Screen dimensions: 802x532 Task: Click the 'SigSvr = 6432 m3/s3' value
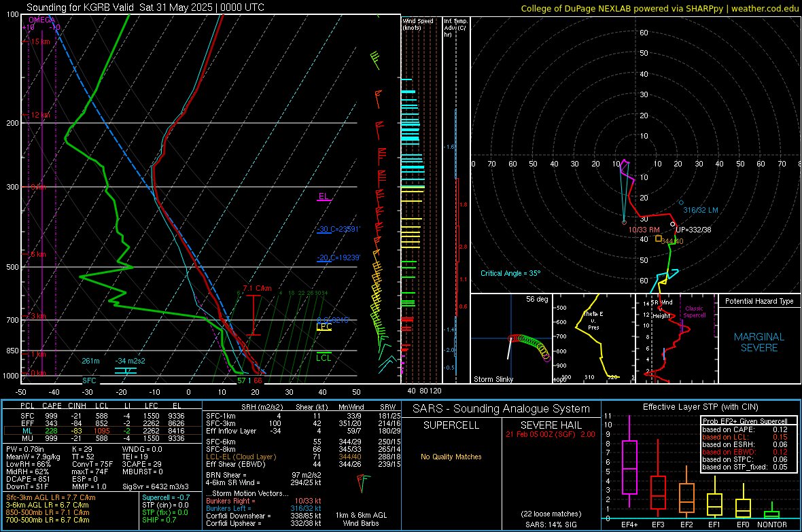point(156,486)
